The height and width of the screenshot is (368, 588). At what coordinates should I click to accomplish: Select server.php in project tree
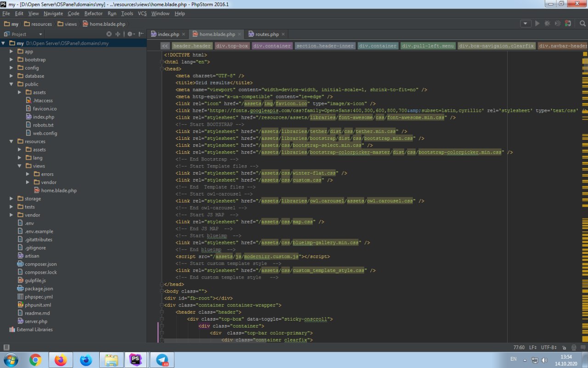coord(32,322)
